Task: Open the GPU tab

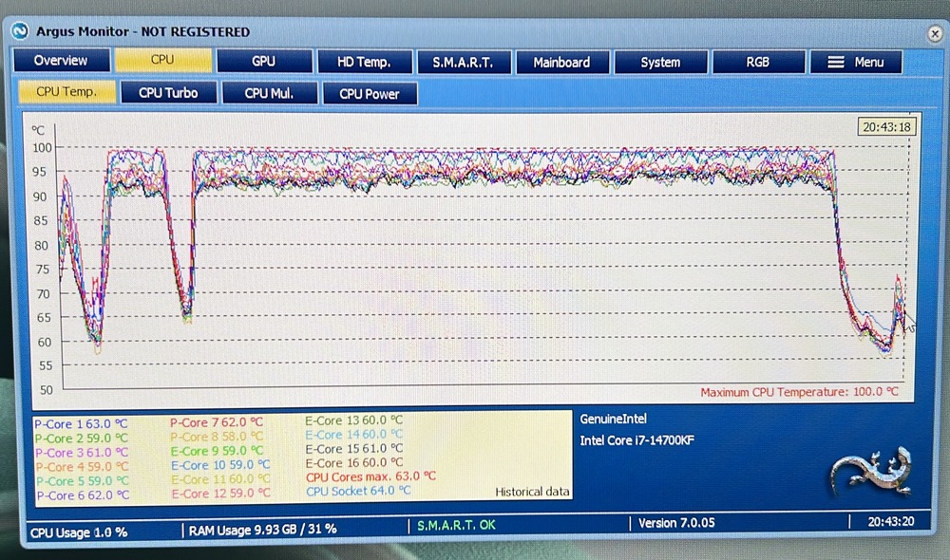Action: [x=263, y=61]
